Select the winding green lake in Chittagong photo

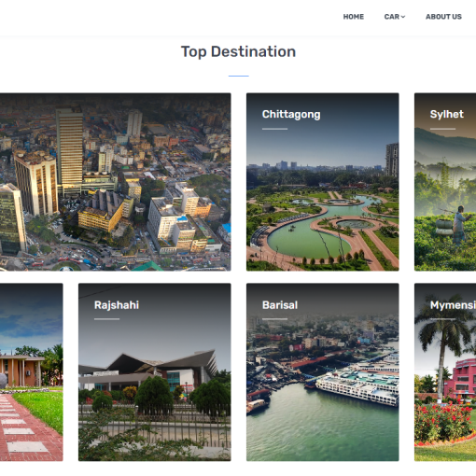[315, 227]
